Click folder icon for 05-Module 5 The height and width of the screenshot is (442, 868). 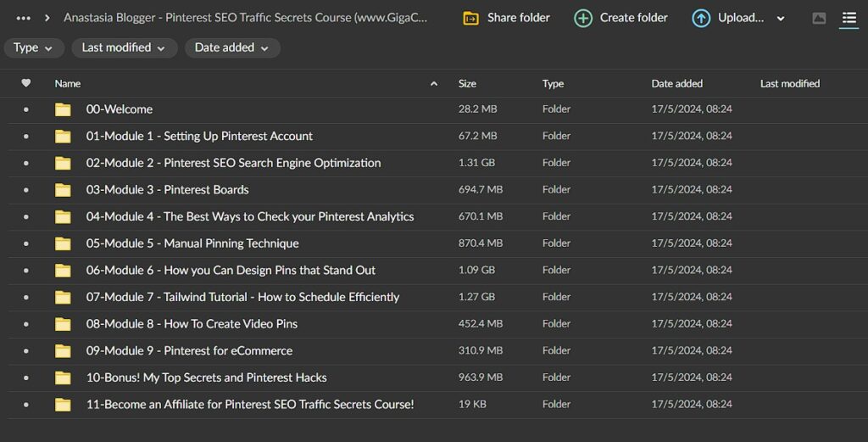[63, 243]
